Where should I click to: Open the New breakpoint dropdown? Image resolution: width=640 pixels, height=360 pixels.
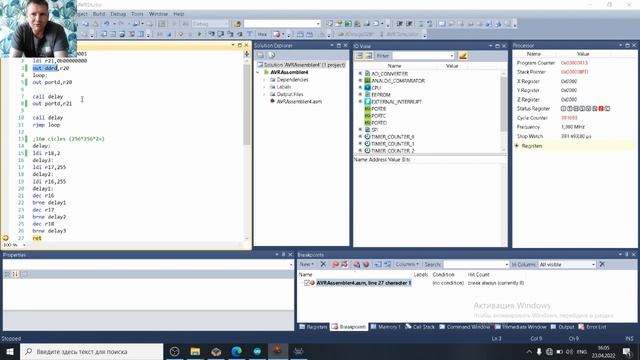click(x=307, y=264)
